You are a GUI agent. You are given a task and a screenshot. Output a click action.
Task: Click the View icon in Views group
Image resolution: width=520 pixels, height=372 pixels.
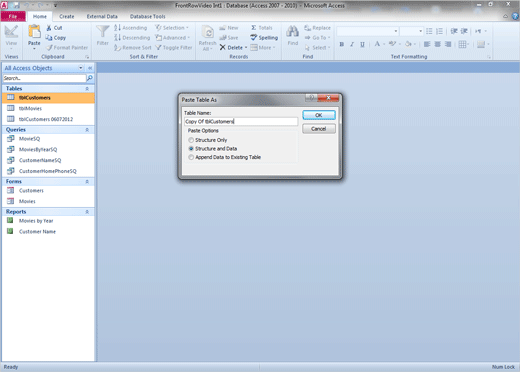tap(11, 32)
